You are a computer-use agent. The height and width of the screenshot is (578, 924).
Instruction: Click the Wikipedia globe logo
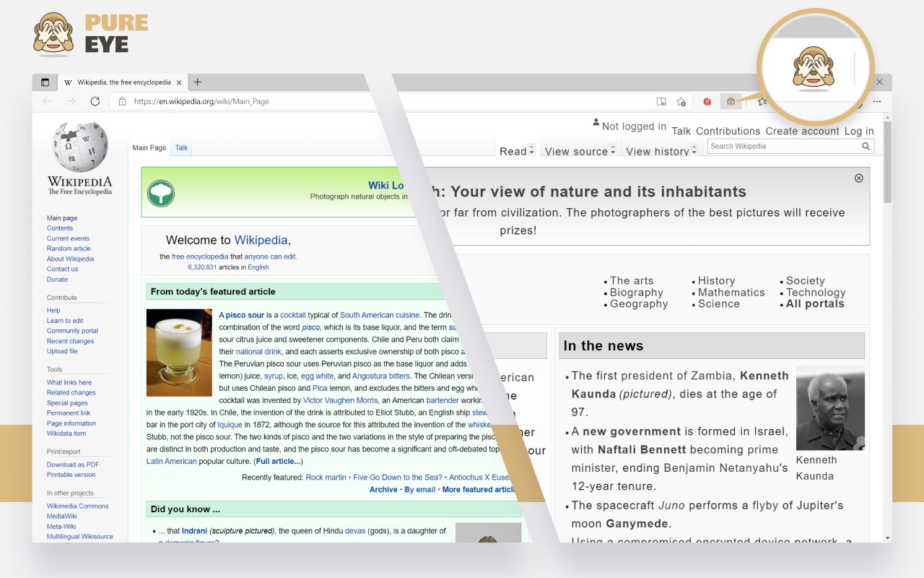(80, 147)
